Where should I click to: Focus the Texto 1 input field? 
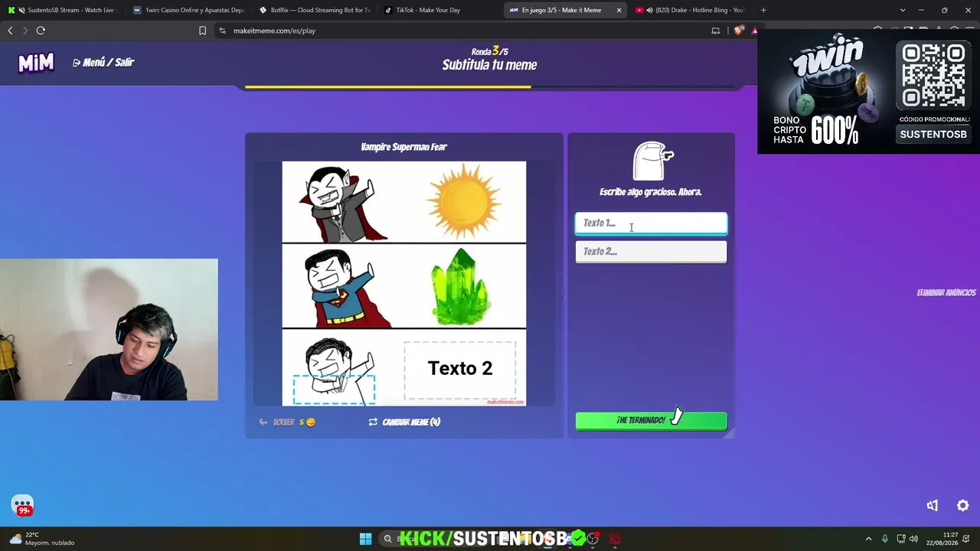point(651,223)
